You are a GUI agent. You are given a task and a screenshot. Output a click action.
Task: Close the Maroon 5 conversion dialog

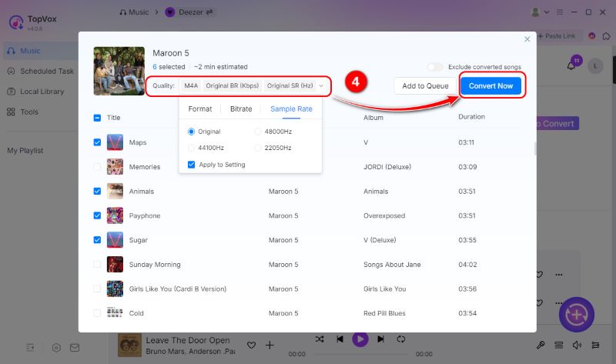click(x=527, y=39)
